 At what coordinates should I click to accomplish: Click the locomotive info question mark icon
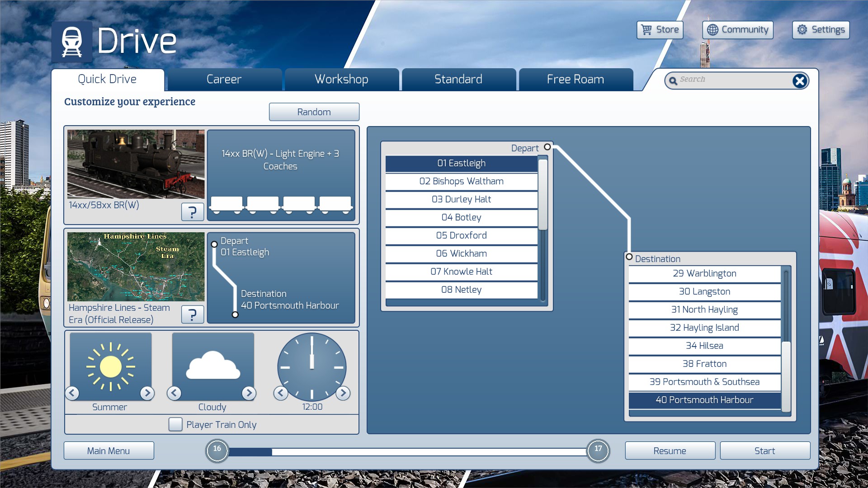192,211
